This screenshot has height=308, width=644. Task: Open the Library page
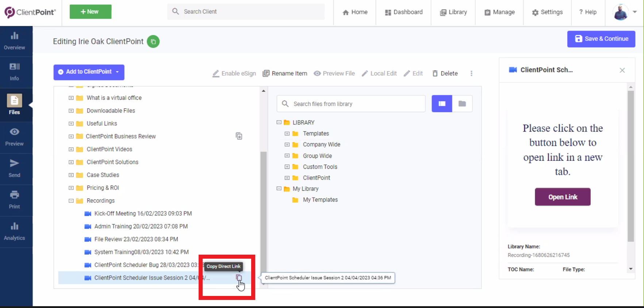coord(453,12)
